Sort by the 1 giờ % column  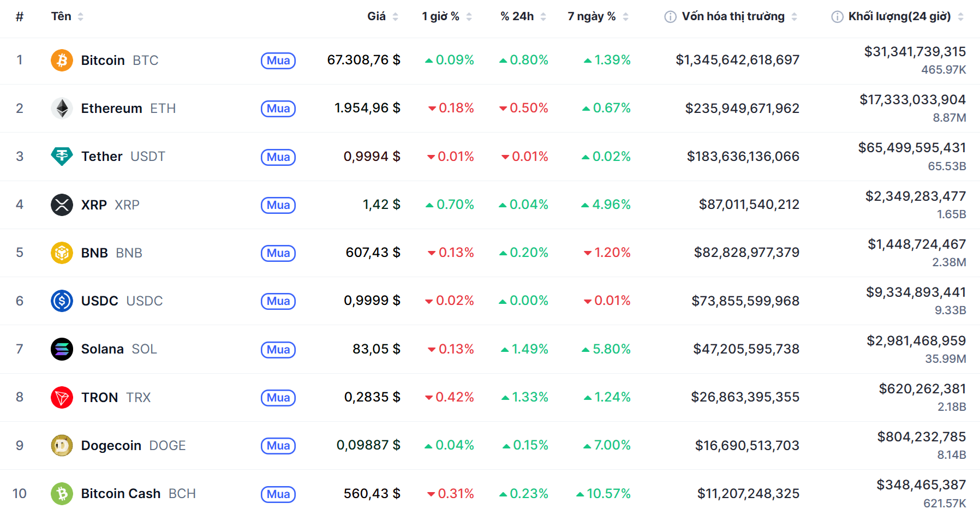point(440,16)
